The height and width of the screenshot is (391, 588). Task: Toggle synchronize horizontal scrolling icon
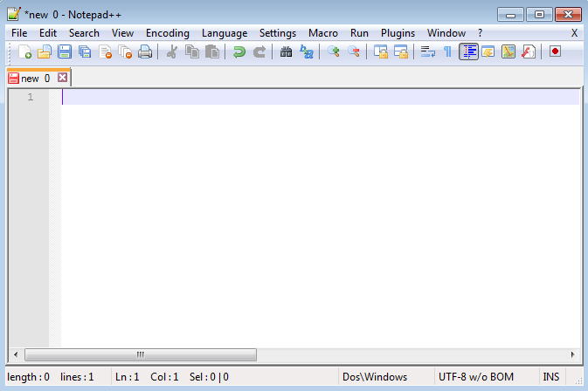coord(401,51)
